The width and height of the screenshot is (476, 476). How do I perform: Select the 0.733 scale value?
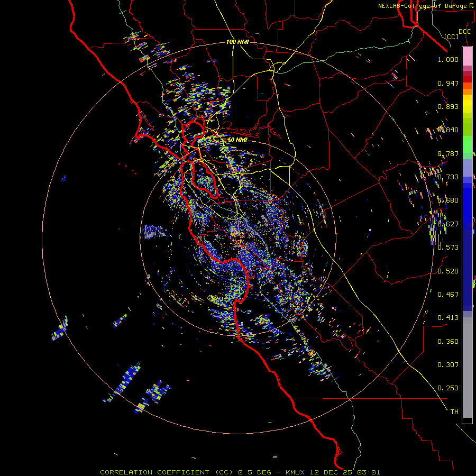448,177
